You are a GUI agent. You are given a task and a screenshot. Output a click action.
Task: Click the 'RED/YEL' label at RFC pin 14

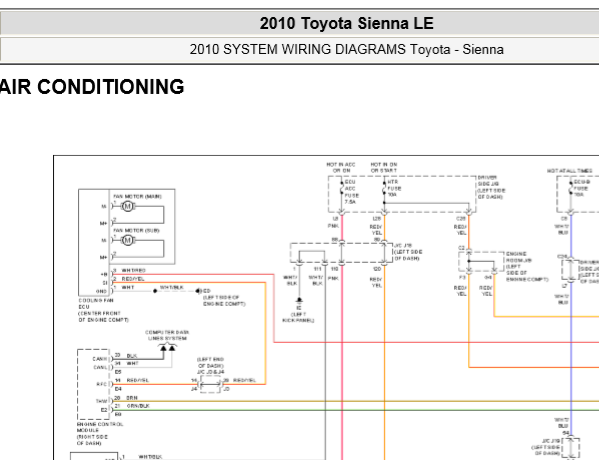pos(138,380)
